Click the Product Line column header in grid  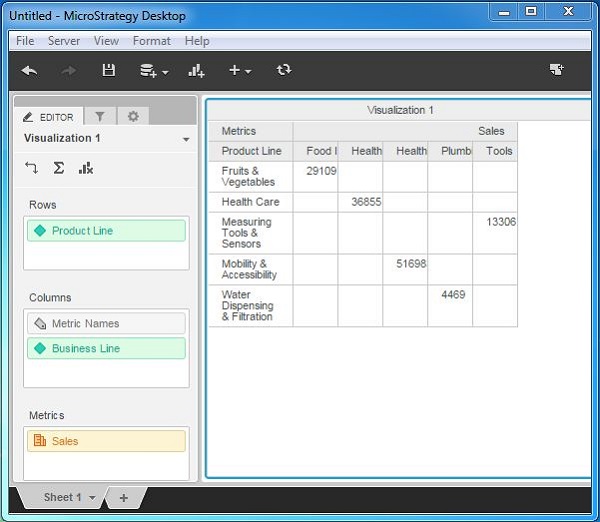251,151
